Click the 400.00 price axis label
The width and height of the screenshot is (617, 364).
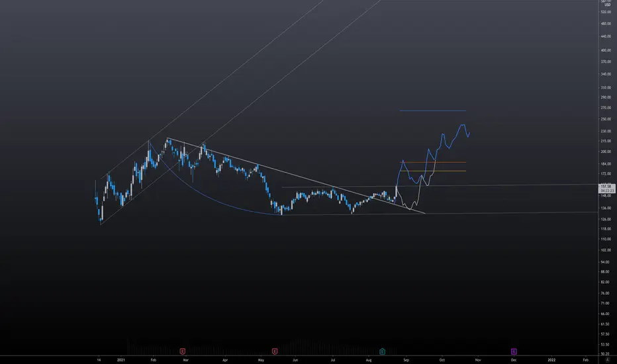pyautogui.click(x=606, y=50)
